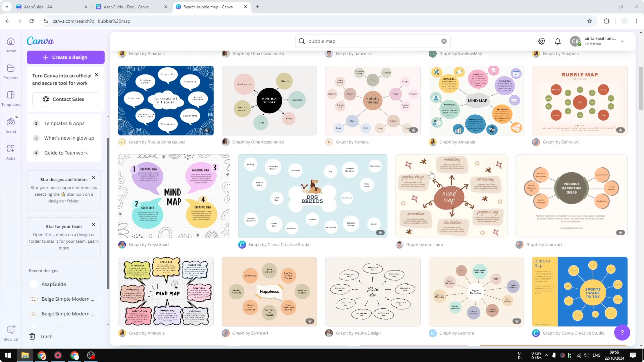Dismiss the Star for your team card
The width and height of the screenshot is (644, 362).
pyautogui.click(x=93, y=225)
